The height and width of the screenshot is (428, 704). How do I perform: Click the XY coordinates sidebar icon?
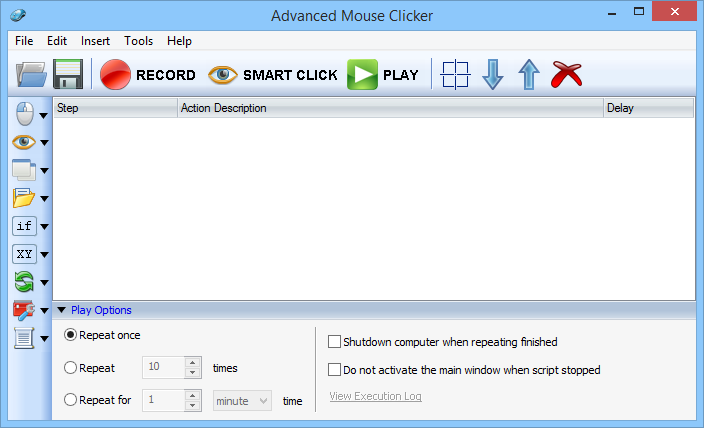[24, 254]
